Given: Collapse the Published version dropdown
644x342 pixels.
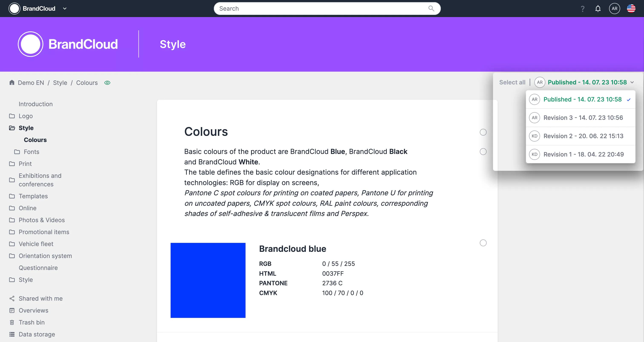Looking at the screenshot, I should point(632,82).
